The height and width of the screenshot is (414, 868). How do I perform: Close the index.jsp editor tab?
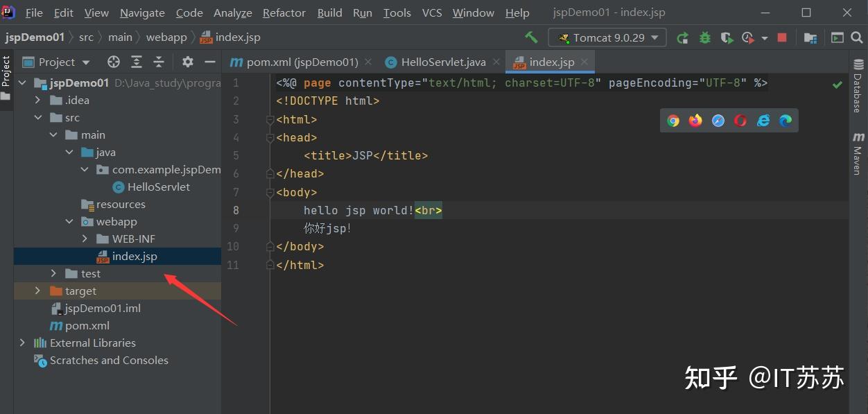(584, 62)
